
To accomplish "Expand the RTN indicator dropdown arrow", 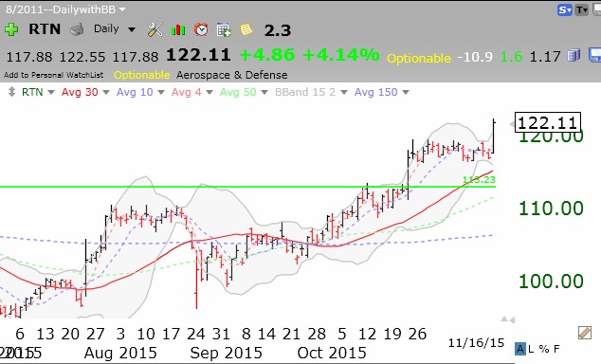I will point(51,92).
